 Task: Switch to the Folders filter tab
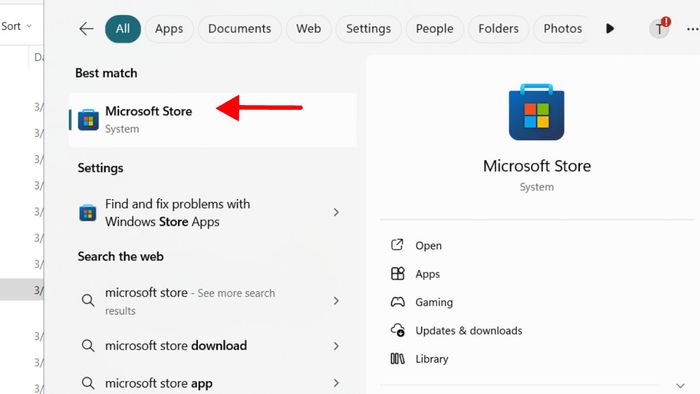click(498, 29)
